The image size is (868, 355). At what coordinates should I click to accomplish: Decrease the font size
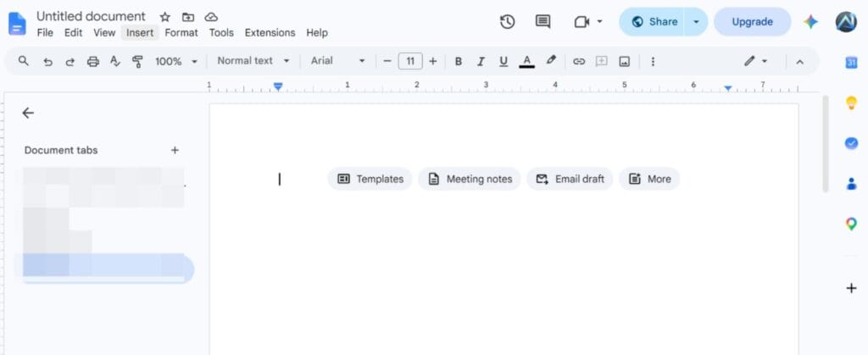click(387, 61)
